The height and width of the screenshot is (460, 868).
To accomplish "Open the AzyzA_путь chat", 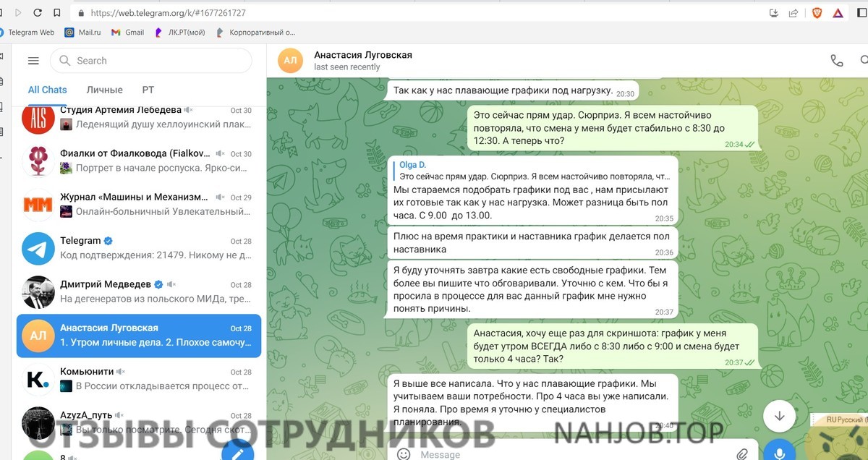I will click(139, 422).
